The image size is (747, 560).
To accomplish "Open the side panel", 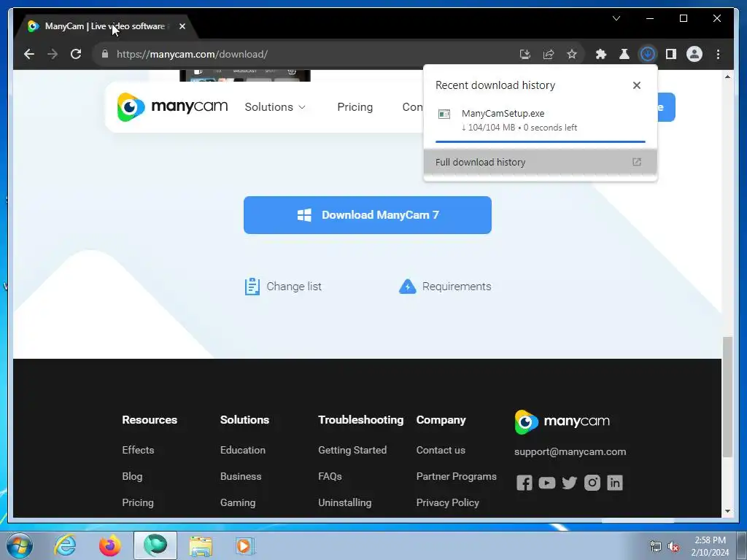I will pos(671,54).
